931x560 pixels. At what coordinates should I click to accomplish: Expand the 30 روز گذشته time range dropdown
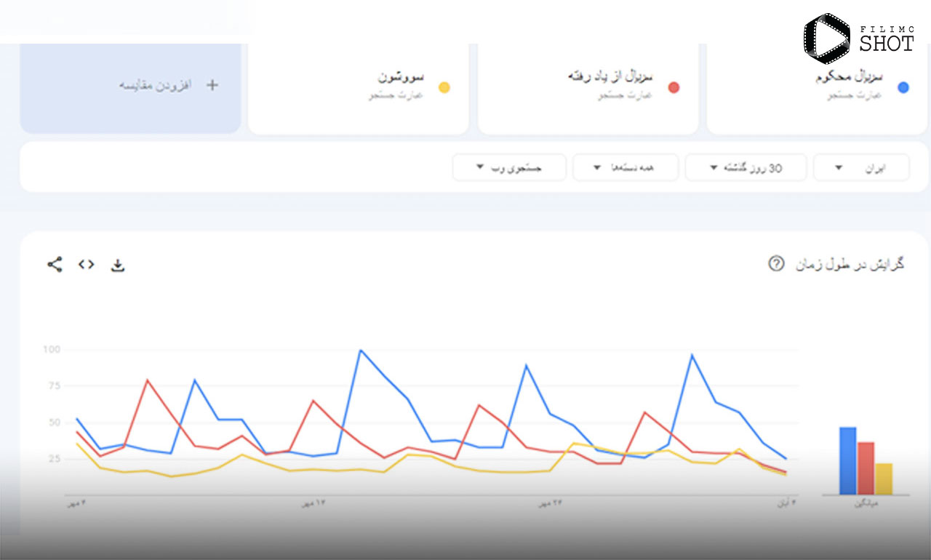click(x=746, y=167)
